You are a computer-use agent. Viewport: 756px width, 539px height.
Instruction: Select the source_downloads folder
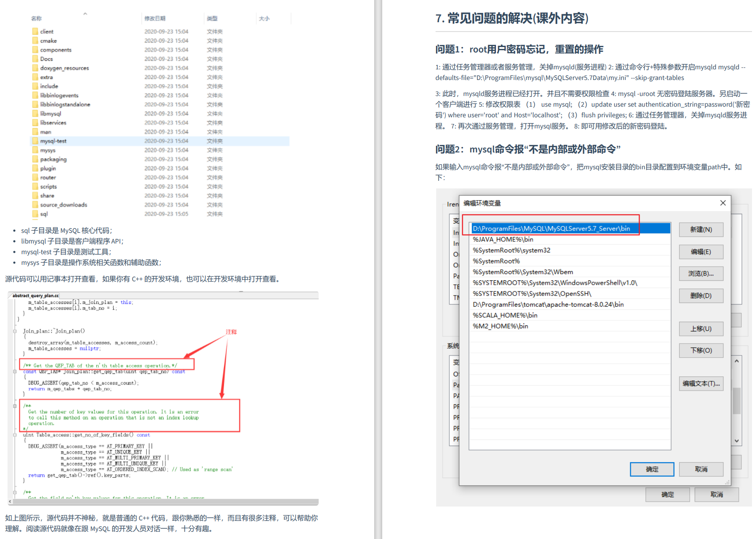pos(64,204)
